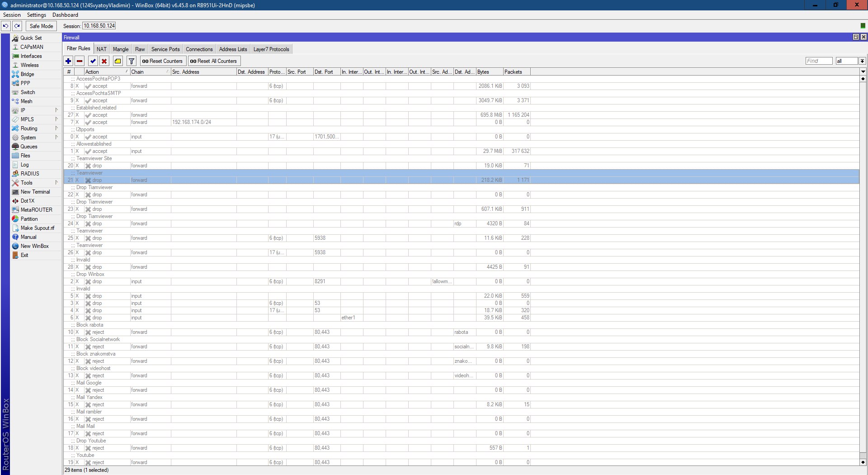The width and height of the screenshot is (868, 475).
Task: Click the Enable rule checkmark icon
Action: (93, 61)
